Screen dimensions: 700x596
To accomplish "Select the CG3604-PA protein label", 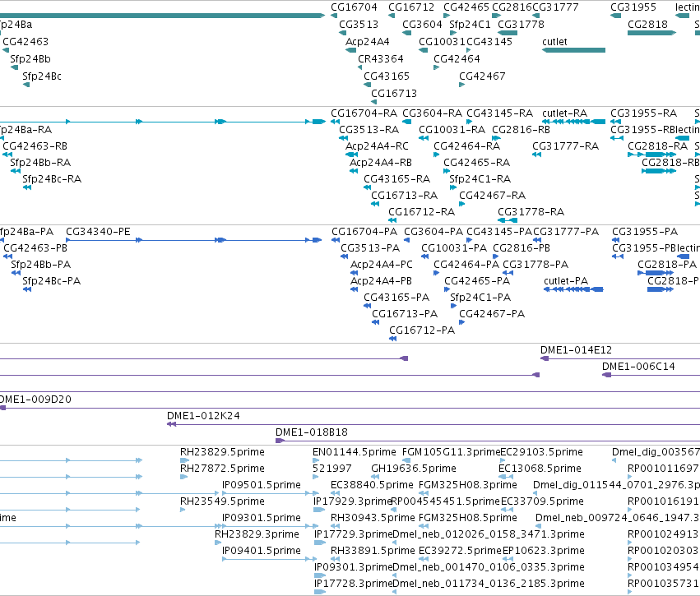I will (x=433, y=232).
